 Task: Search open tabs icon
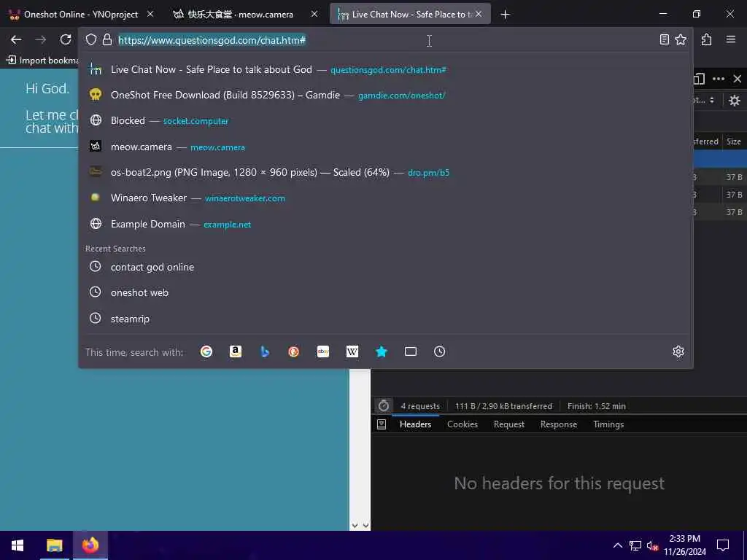pos(410,352)
